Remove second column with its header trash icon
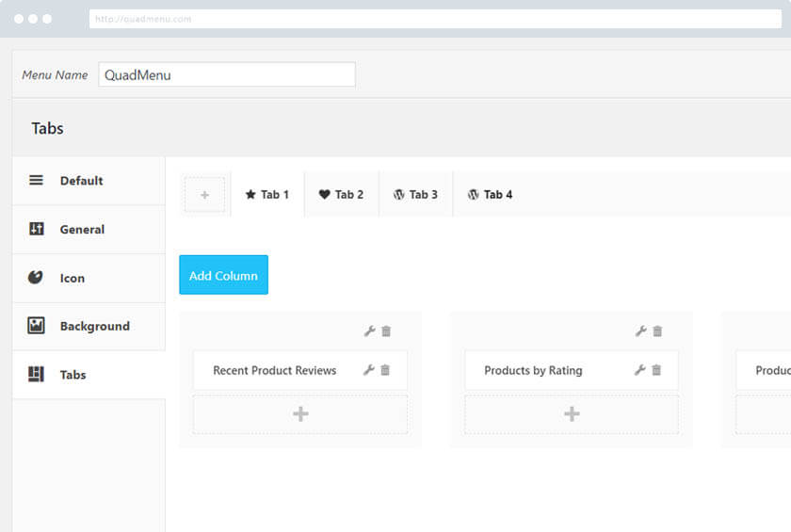 point(657,330)
